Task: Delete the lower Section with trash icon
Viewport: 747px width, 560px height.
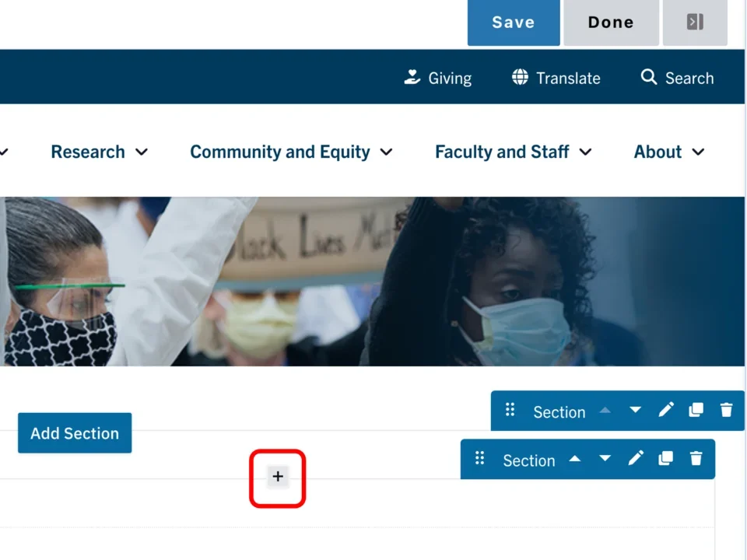Action: pos(696,459)
